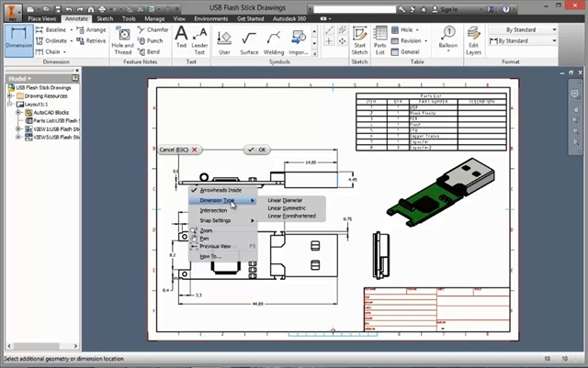Viewport: 588px width, 368px height.
Task: Open Snap Settings submenu
Action: pos(222,221)
